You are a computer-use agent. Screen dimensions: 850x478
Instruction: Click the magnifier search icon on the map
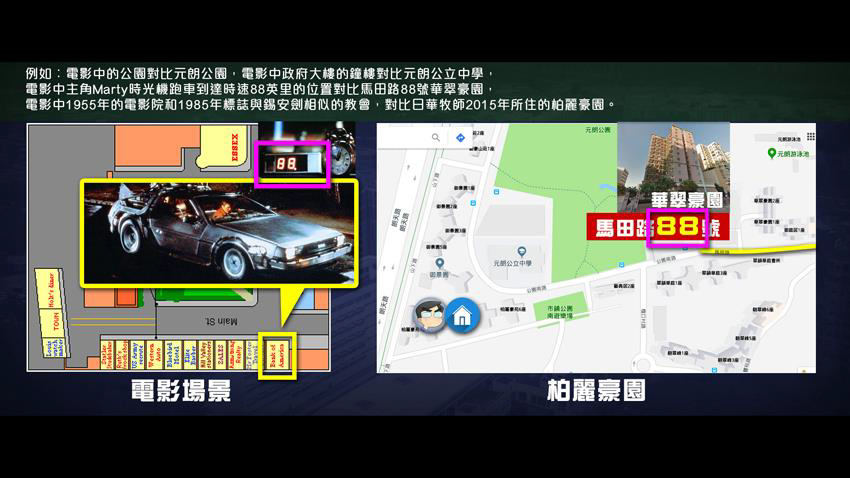pos(436,138)
